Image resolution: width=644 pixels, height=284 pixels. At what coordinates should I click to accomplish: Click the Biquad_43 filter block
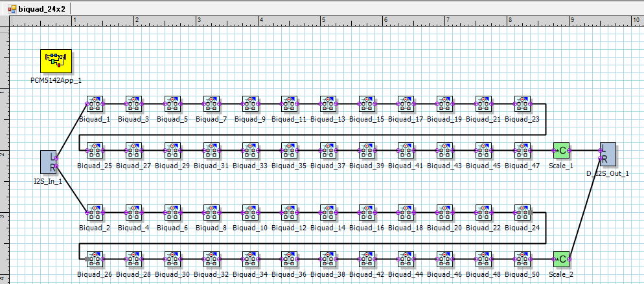coord(444,150)
